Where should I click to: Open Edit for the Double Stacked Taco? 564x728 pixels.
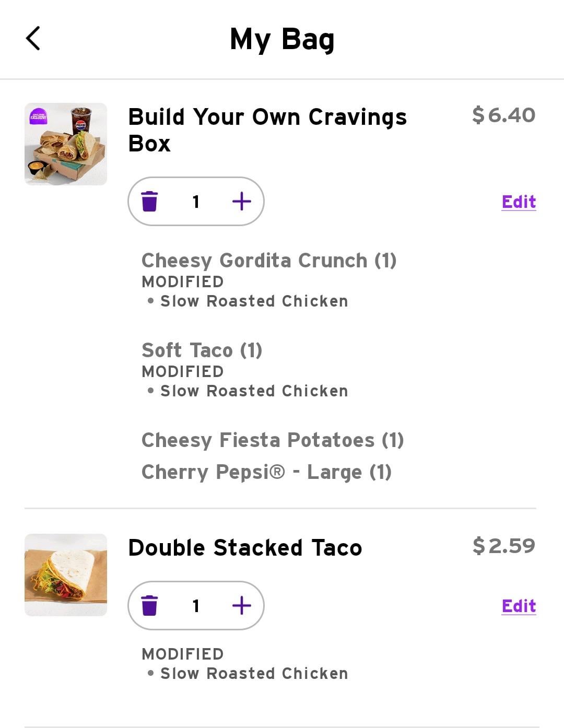click(519, 606)
